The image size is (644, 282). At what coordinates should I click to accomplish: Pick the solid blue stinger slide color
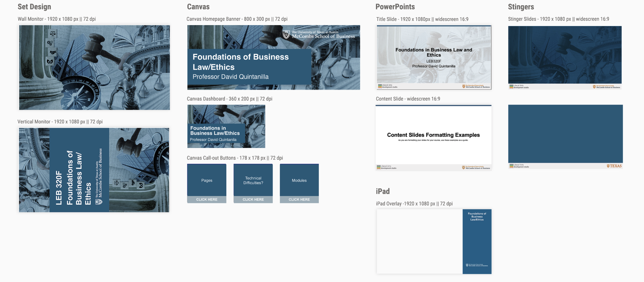pos(565,134)
